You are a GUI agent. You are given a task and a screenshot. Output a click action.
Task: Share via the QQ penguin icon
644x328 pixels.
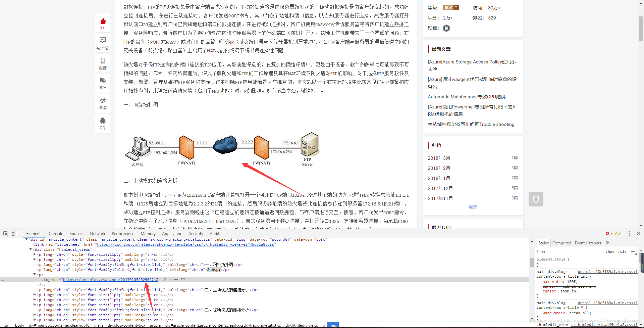point(103,121)
